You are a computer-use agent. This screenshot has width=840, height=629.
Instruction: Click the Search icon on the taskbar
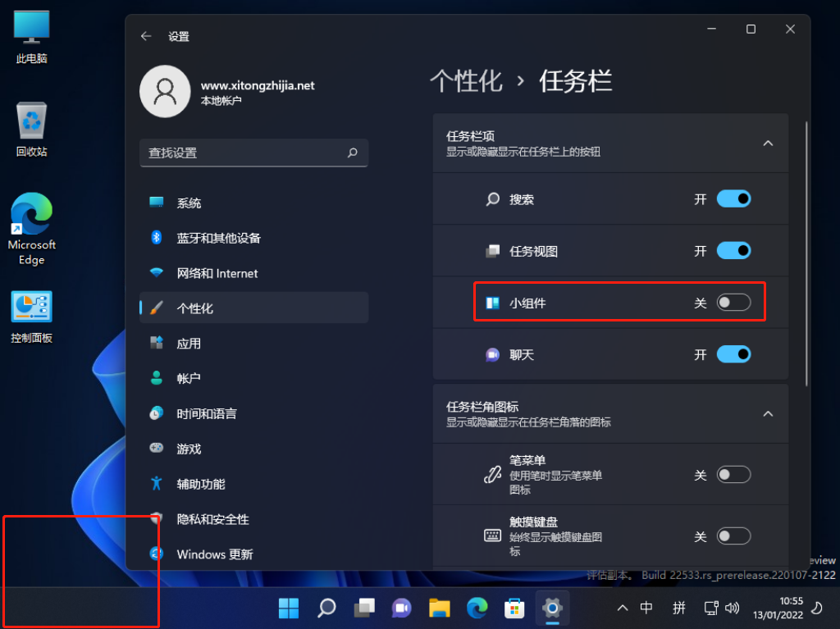coord(326,608)
